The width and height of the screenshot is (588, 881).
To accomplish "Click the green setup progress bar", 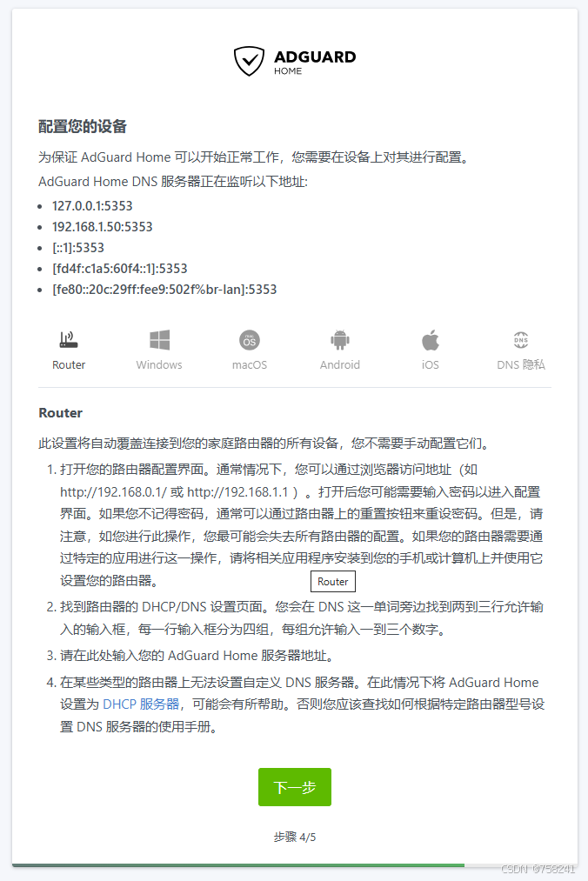I will pyautogui.click(x=238, y=865).
